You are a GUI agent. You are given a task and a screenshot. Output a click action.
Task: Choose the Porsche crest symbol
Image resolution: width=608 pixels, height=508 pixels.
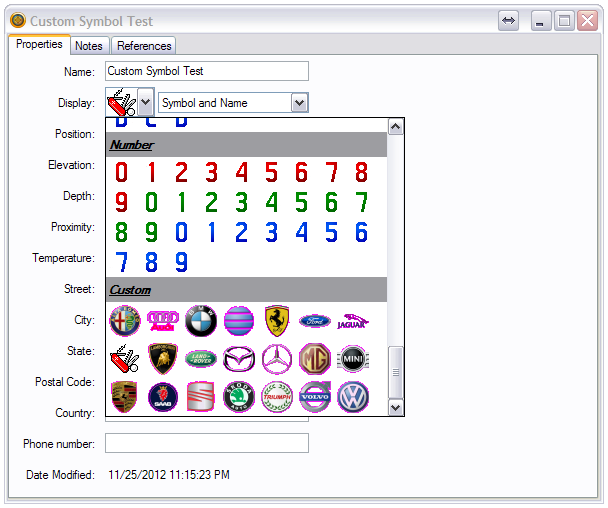[124, 397]
